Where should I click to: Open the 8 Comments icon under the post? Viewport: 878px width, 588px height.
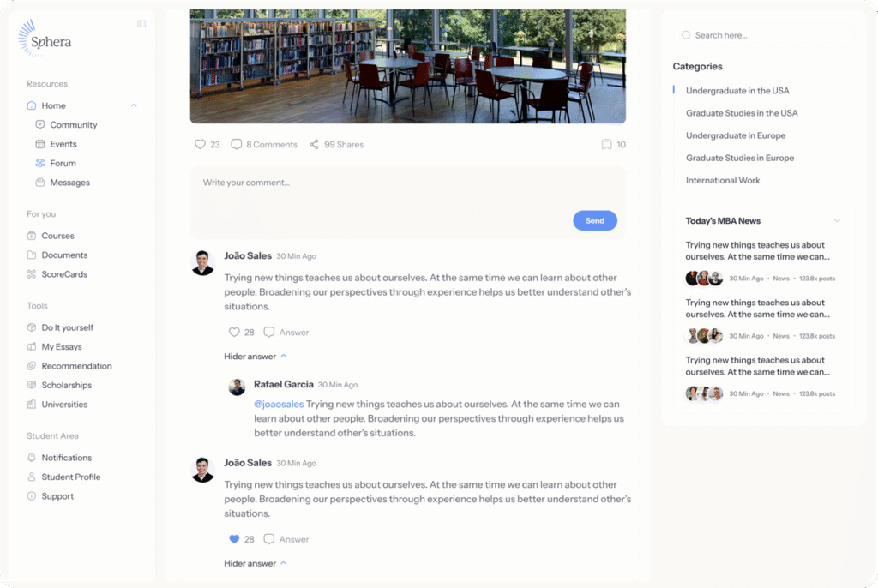click(x=237, y=145)
